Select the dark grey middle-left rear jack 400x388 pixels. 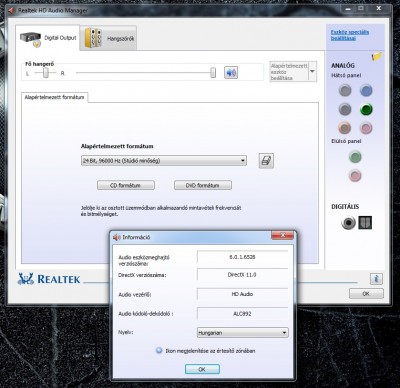(345, 109)
